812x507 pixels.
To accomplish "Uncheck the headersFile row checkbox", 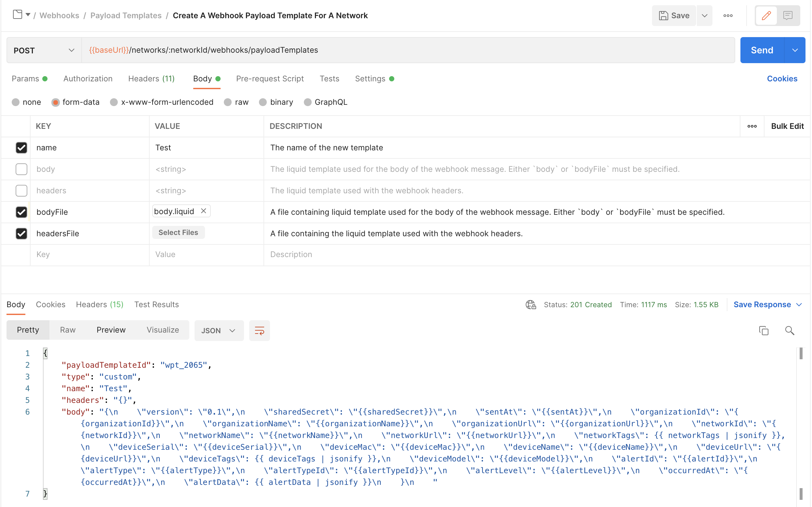I will [x=21, y=233].
